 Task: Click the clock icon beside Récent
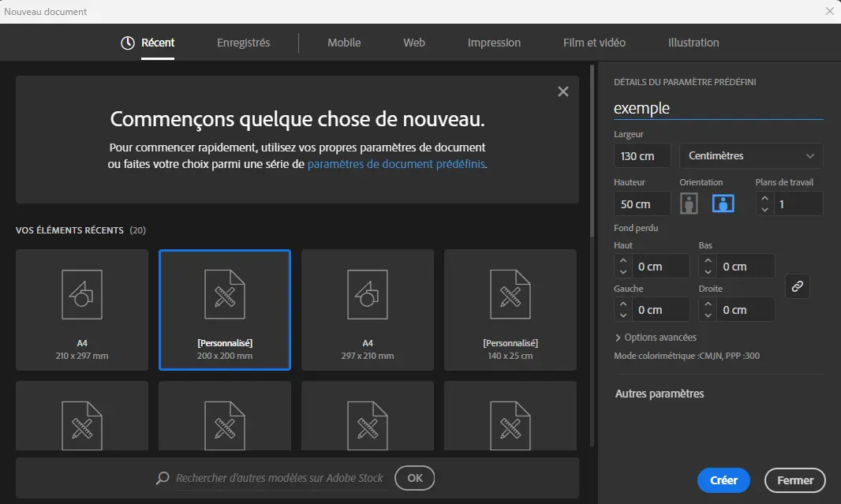[x=128, y=43]
